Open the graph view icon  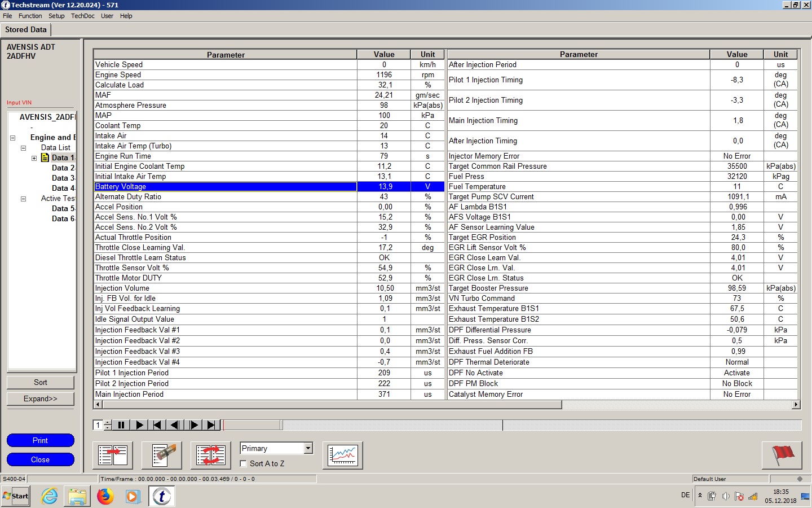click(x=343, y=455)
